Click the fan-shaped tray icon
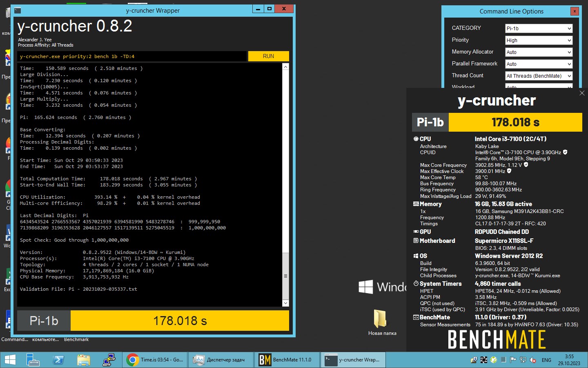This screenshot has height=368, width=588. 483,360
